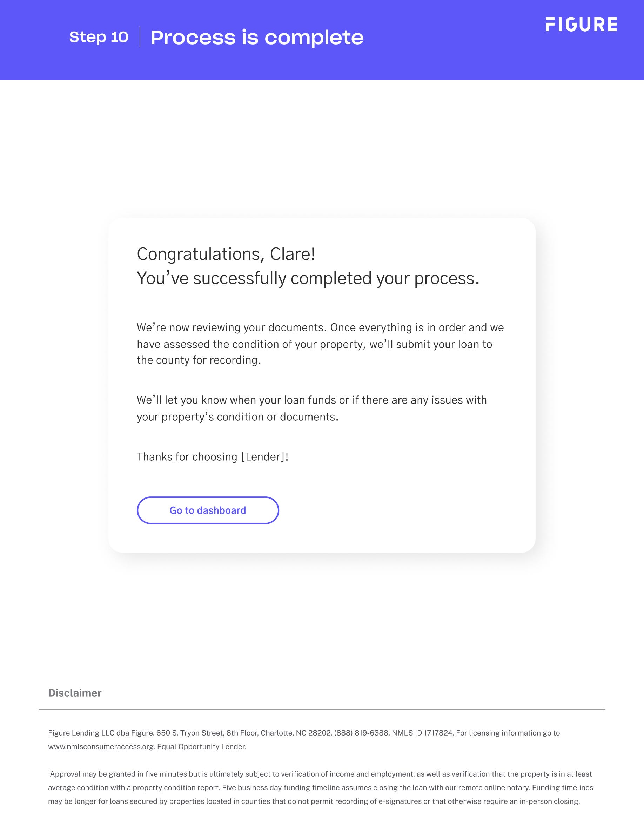Click the NMLS ID 1717824 text

pos(422,733)
